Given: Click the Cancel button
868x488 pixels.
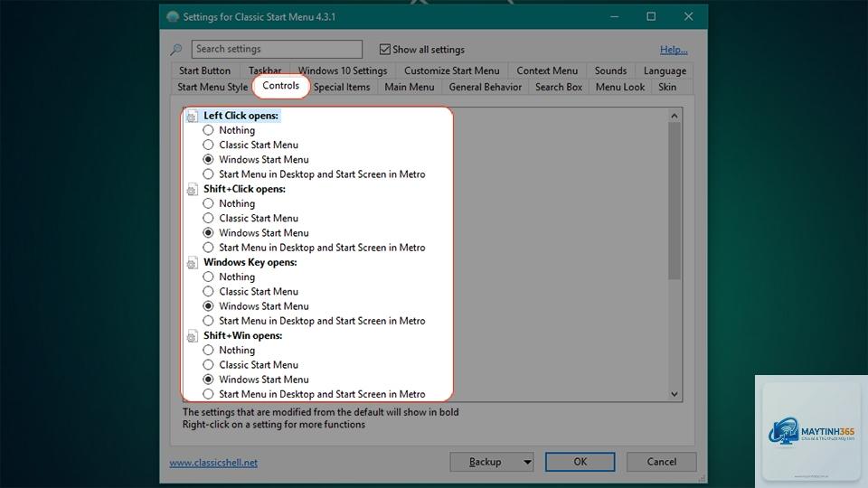Looking at the screenshot, I should [x=662, y=462].
